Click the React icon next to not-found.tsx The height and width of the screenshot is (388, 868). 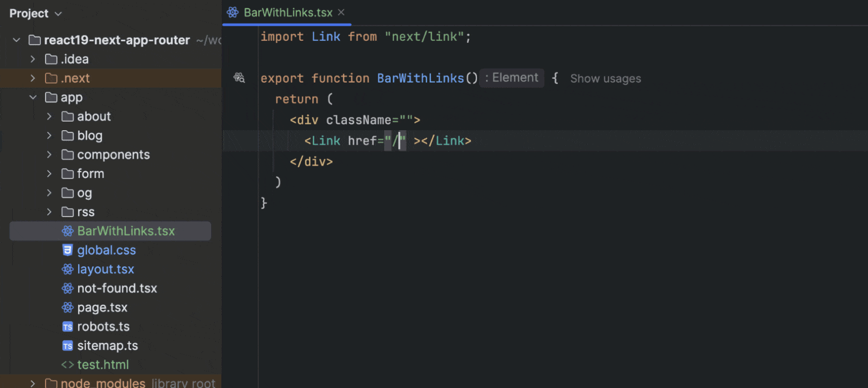pos(68,288)
